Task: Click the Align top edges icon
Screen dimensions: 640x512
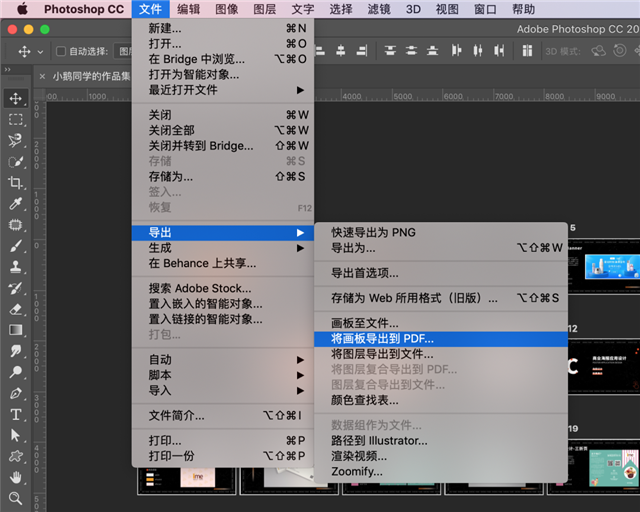Action: (390, 51)
